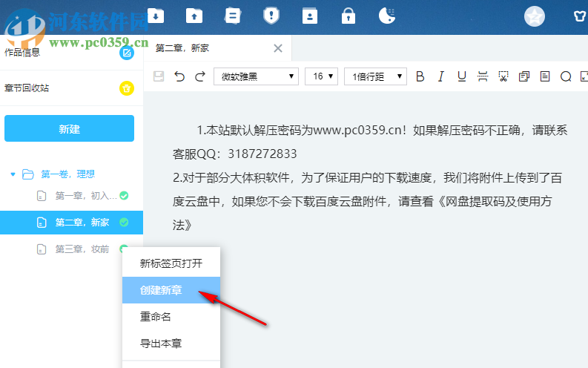The height and width of the screenshot is (368, 588).
Task: Undo the last edit
Action: pyautogui.click(x=179, y=76)
